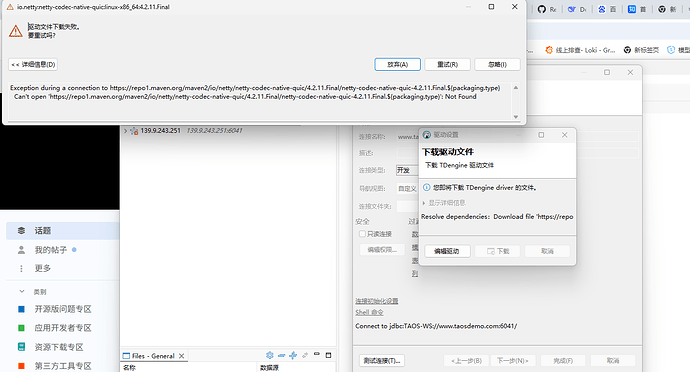690x372 pixels.
Task: Click the 下一步(N) next button
Action: click(513, 361)
